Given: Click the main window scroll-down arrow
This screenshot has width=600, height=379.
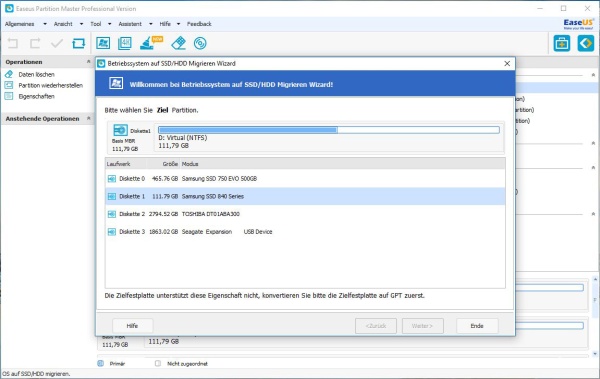Looking at the screenshot, I should pos(595,354).
